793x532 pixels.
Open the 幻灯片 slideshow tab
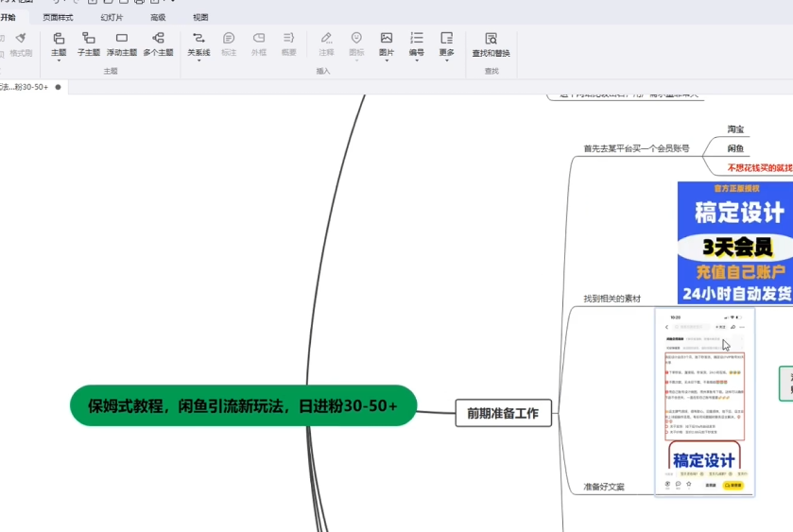coord(112,17)
